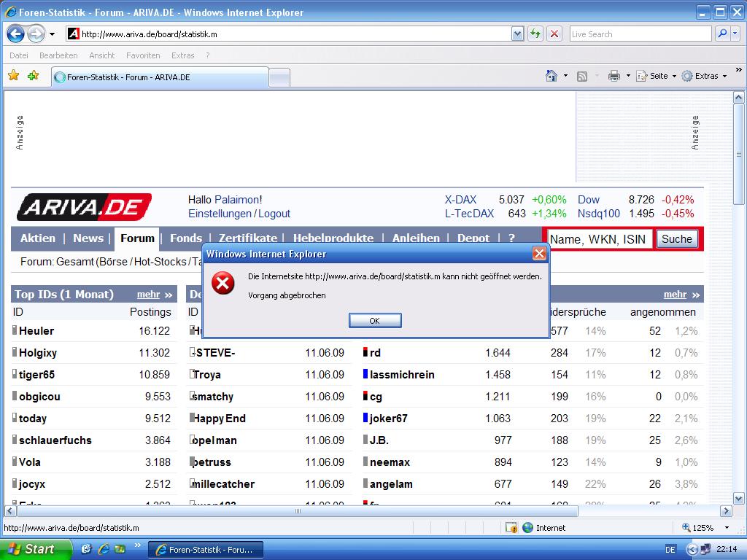The width and height of the screenshot is (747, 560).
Task: Close the error dialog with X
Action: [539, 254]
